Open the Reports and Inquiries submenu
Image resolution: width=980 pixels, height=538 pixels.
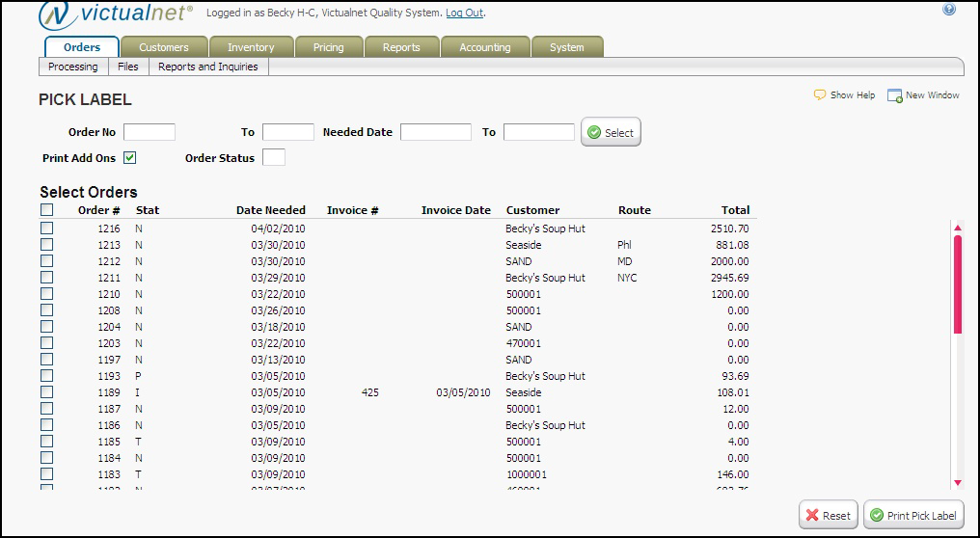(208, 67)
